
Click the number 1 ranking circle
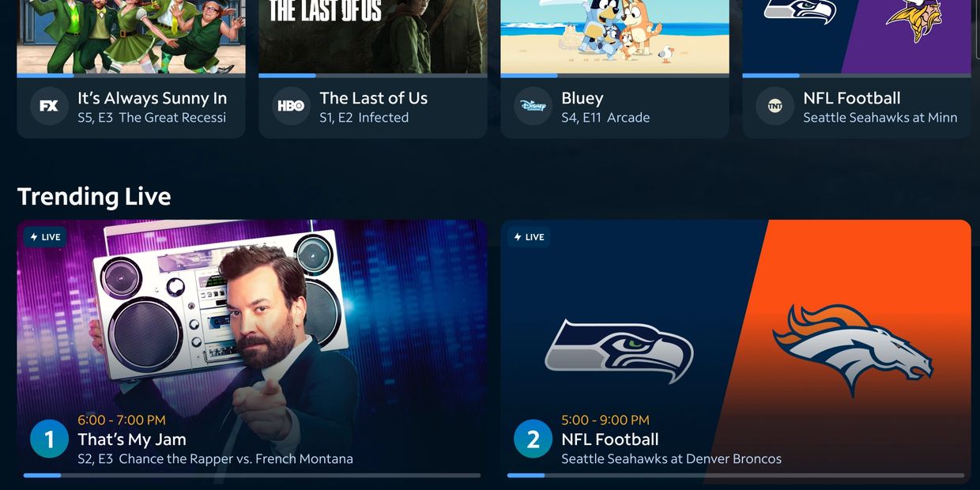49,439
